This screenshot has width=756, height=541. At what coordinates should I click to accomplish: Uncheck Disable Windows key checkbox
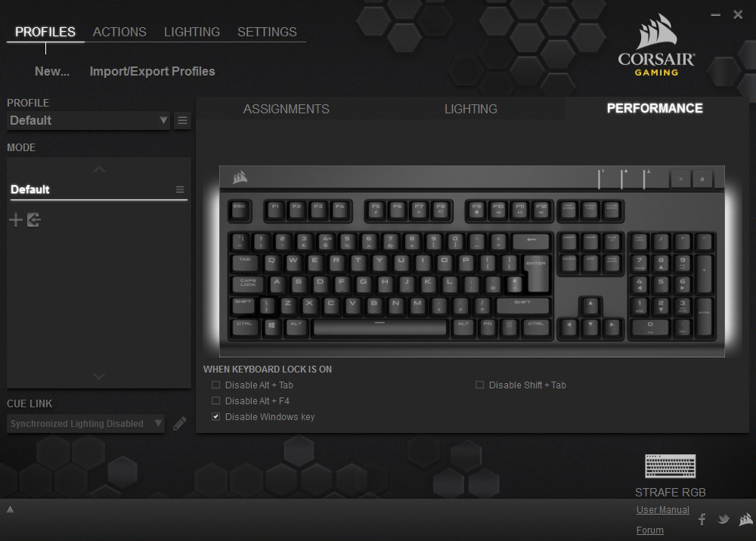[216, 417]
